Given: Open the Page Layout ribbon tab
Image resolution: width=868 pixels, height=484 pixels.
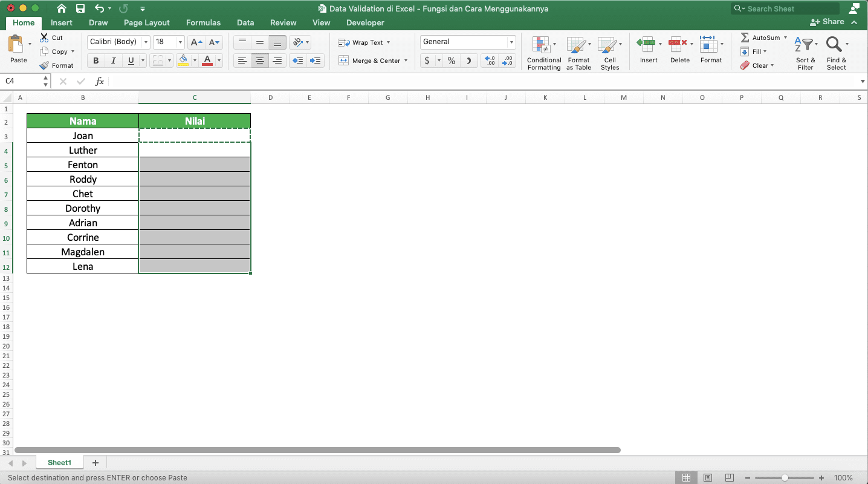Looking at the screenshot, I should coord(147,22).
